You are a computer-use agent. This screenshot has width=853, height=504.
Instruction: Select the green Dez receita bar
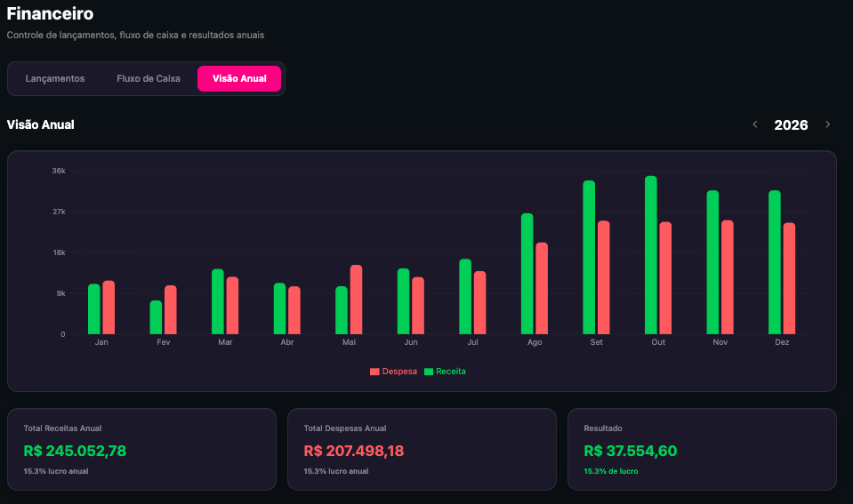point(775,262)
